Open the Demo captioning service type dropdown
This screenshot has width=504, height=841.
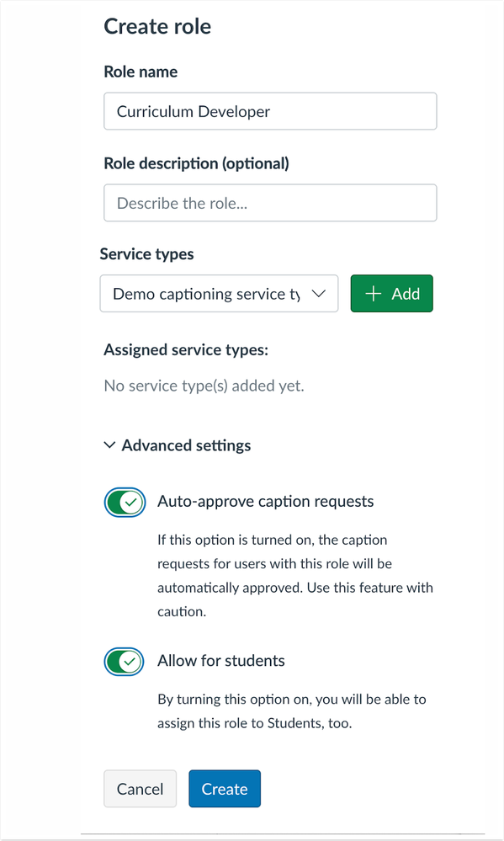pos(219,294)
